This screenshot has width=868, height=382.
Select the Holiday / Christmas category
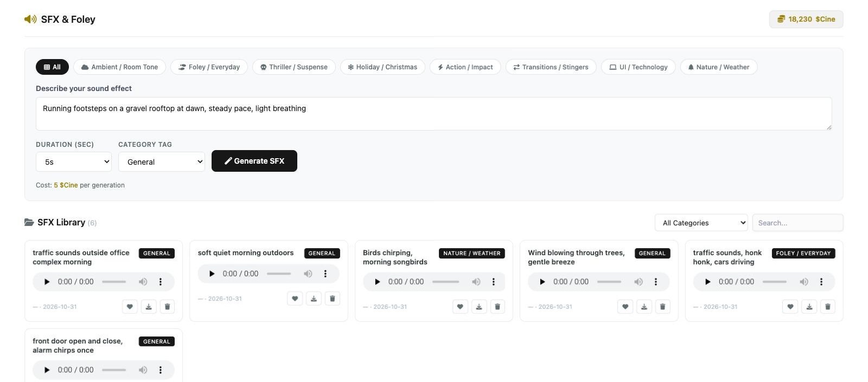tap(382, 67)
